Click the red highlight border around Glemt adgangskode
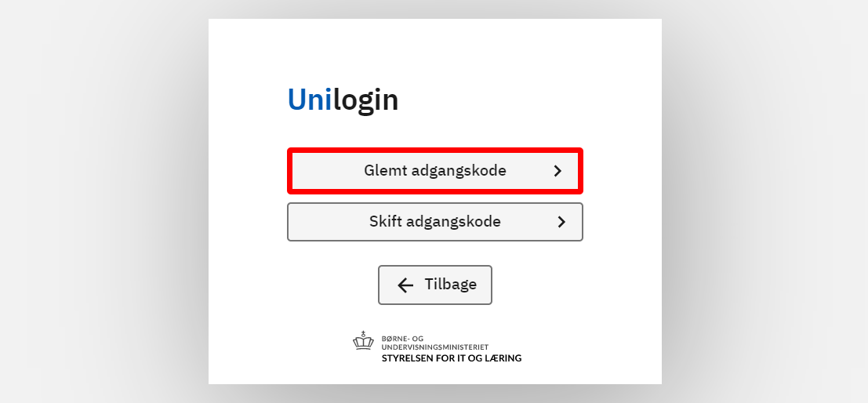 (435, 150)
